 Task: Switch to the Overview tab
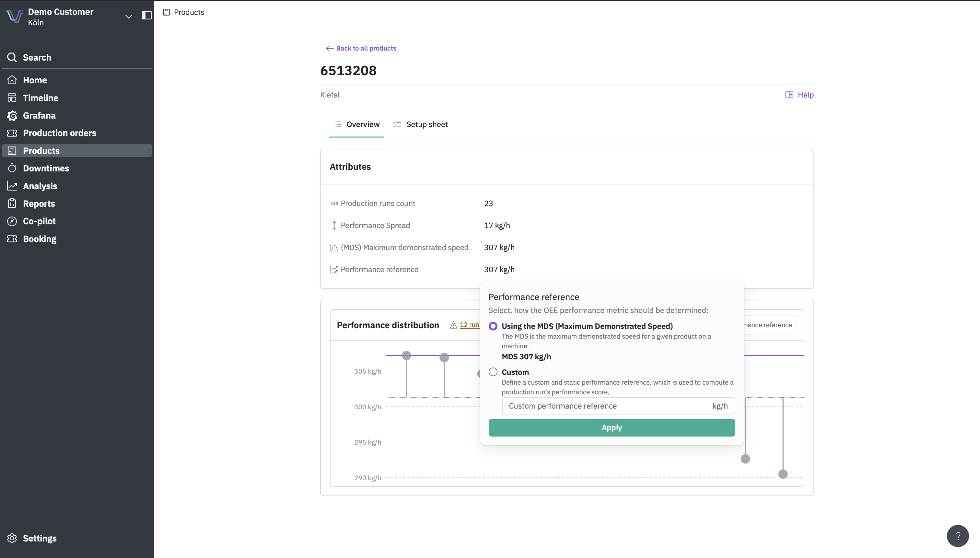tap(356, 124)
